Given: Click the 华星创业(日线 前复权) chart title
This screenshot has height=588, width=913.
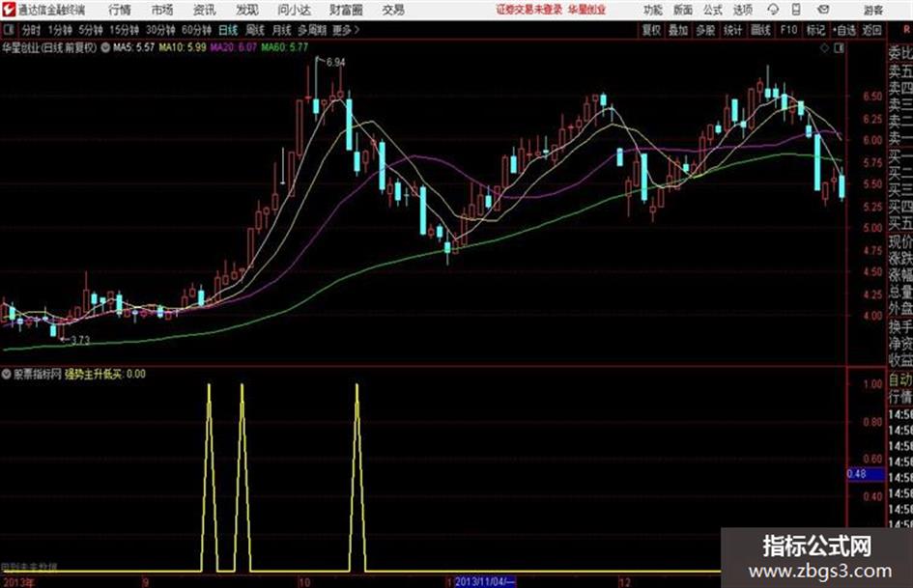Looking at the screenshot, I should 49,47.
